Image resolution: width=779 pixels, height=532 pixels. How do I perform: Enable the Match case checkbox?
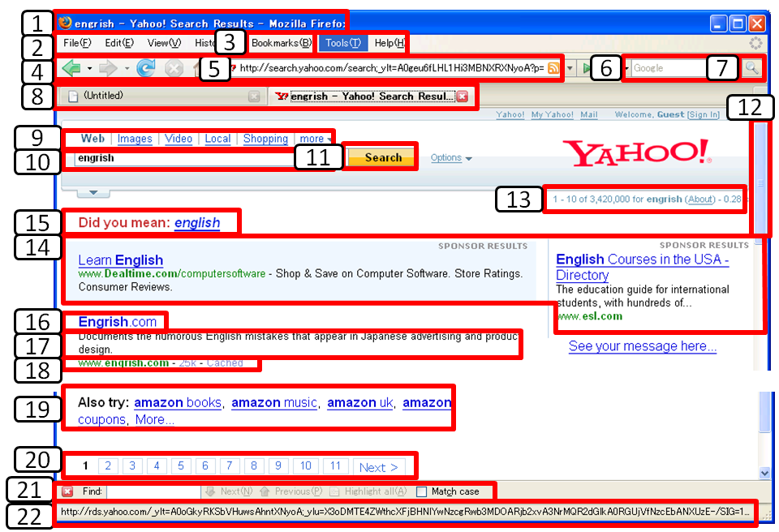click(421, 491)
